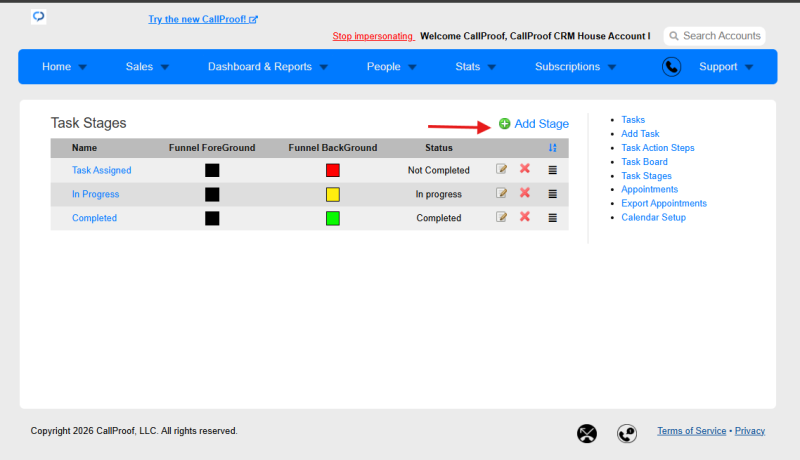Viewport: 800px width, 460px height.
Task: Click the phone support icon in footer
Action: tap(627, 433)
